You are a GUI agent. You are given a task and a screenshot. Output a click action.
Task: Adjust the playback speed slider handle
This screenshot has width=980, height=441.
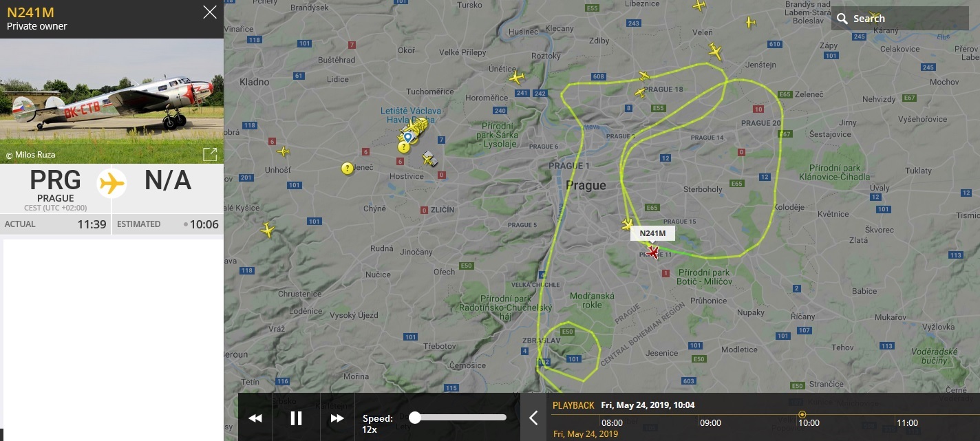(415, 417)
